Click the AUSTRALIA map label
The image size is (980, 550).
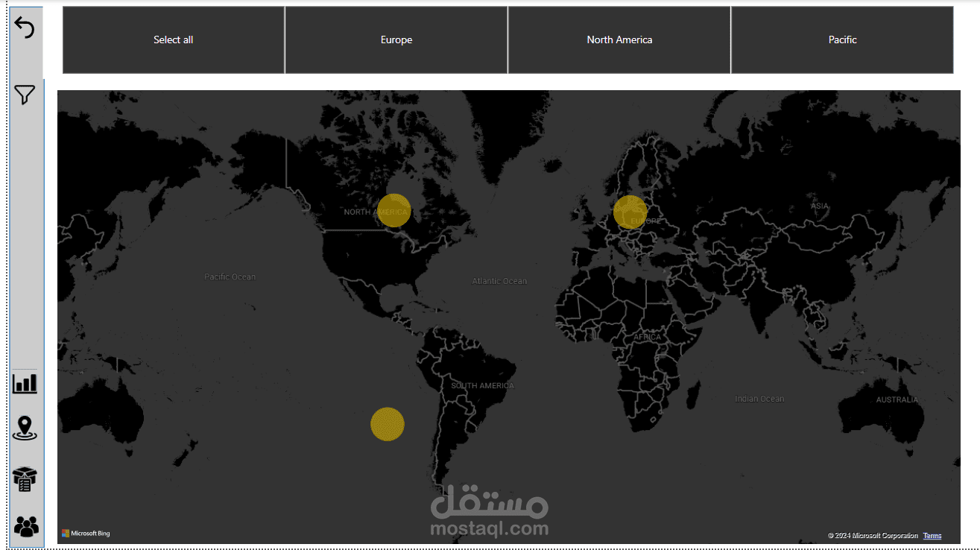pyautogui.click(x=897, y=400)
